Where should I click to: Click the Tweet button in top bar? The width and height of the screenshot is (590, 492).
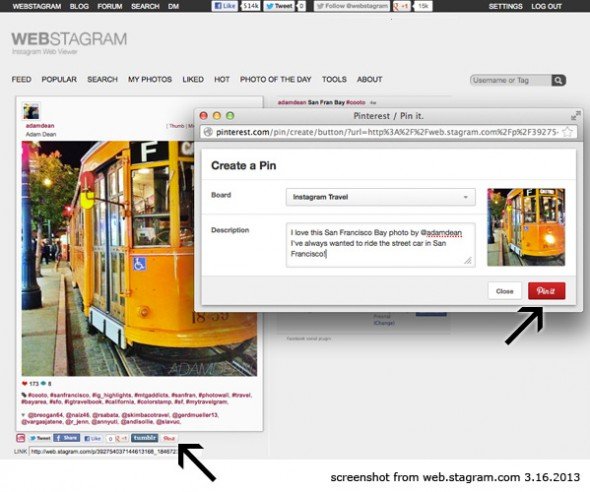tap(279, 6)
